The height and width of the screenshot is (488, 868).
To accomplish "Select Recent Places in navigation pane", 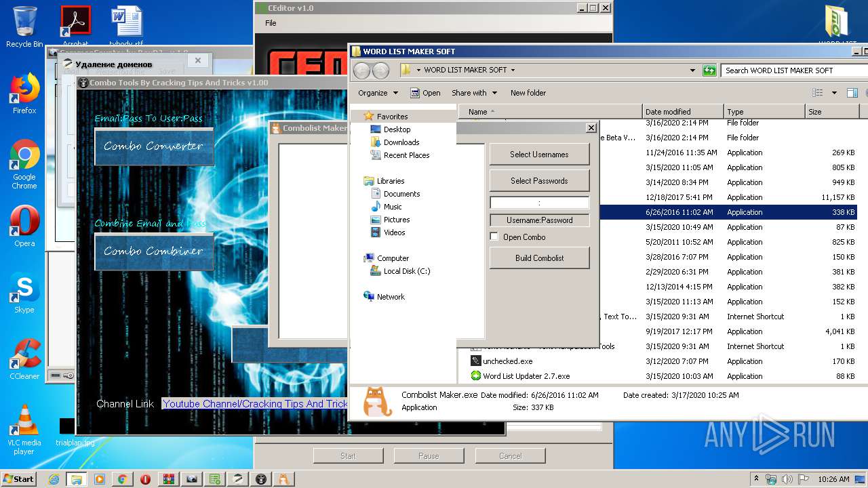I will click(406, 155).
